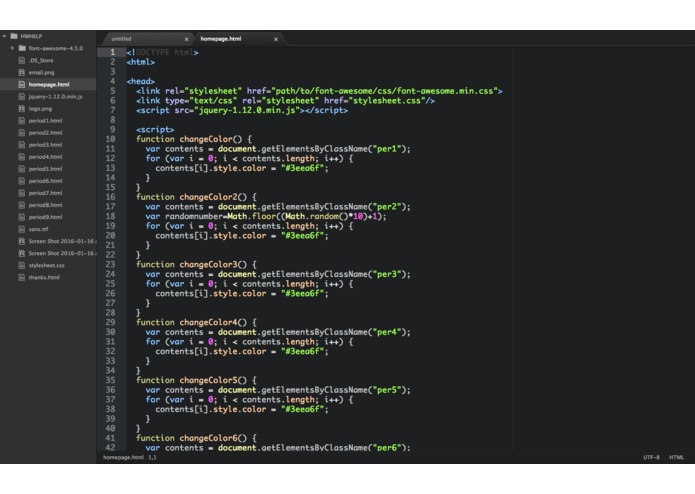Screen dimensions: 695x494
Task: Click the period1.html file icon
Action: point(22,121)
